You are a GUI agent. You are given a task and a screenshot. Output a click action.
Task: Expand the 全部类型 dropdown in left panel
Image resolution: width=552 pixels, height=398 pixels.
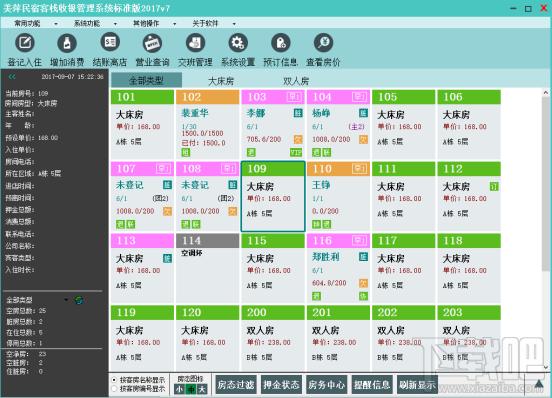(x=66, y=300)
